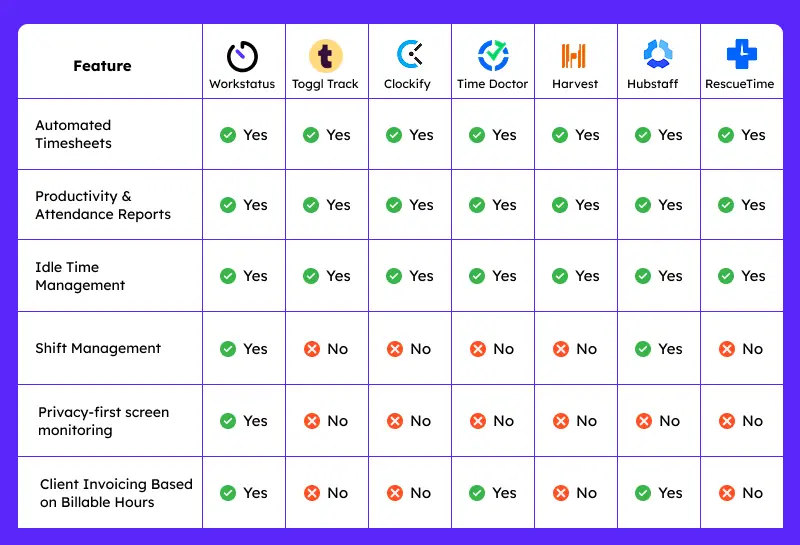Click Productivity & Attendance Reports label
This screenshot has height=545, width=800.
[103, 205]
